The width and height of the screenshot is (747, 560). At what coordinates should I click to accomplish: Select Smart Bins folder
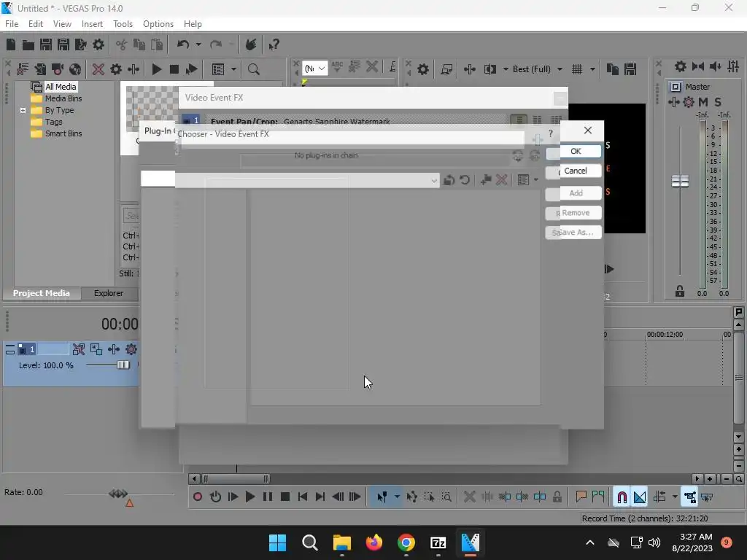tap(63, 133)
